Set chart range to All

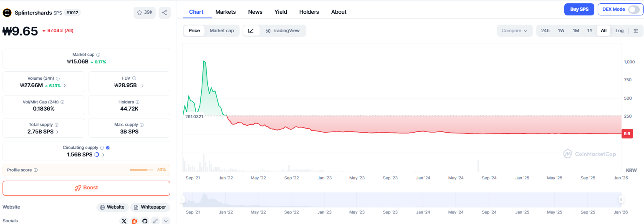tap(604, 30)
